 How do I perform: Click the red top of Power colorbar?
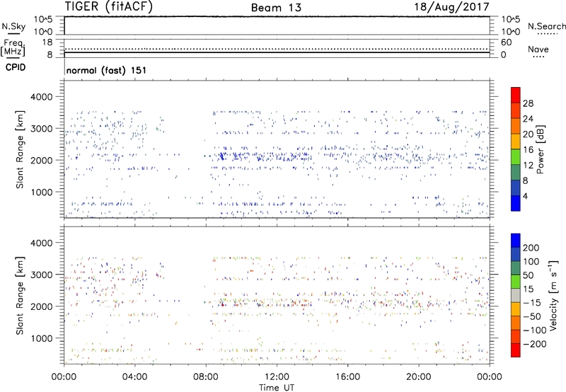(516, 95)
